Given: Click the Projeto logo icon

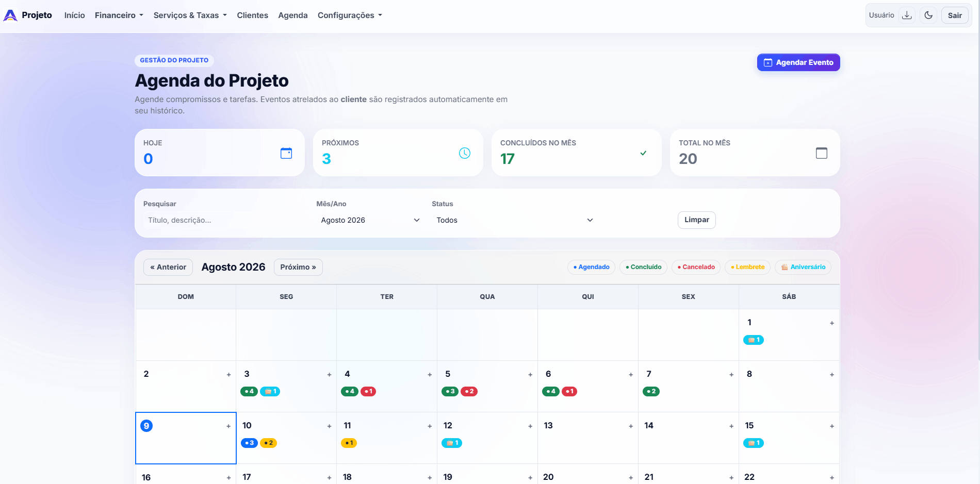Looking at the screenshot, I should pos(10,15).
